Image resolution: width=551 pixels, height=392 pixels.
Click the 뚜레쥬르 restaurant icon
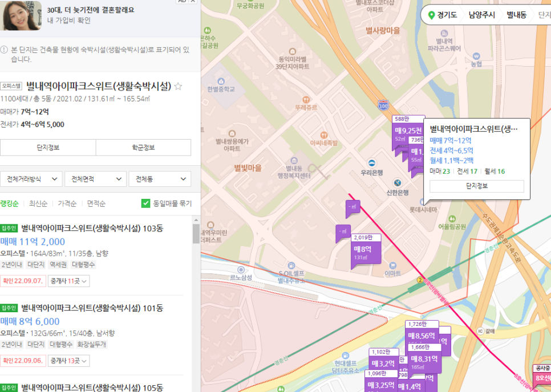pos(306,100)
